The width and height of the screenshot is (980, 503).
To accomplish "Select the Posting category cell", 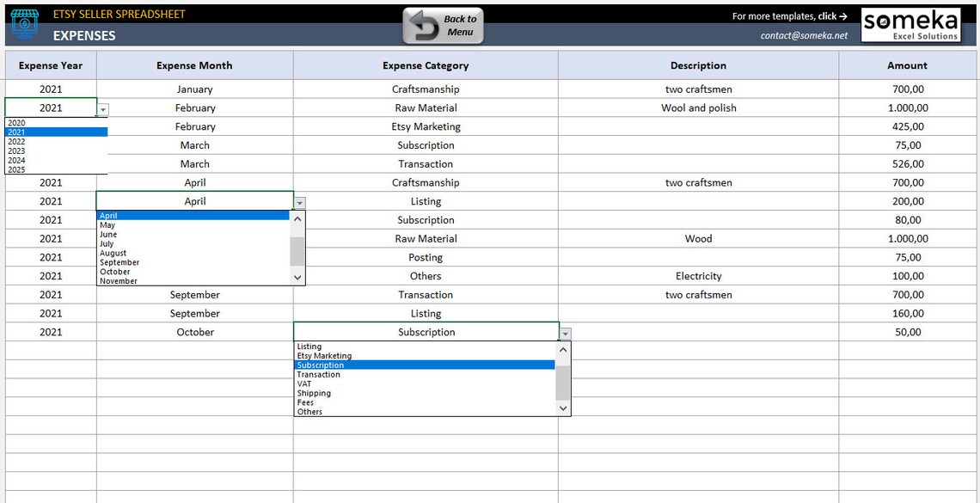I will [x=426, y=257].
